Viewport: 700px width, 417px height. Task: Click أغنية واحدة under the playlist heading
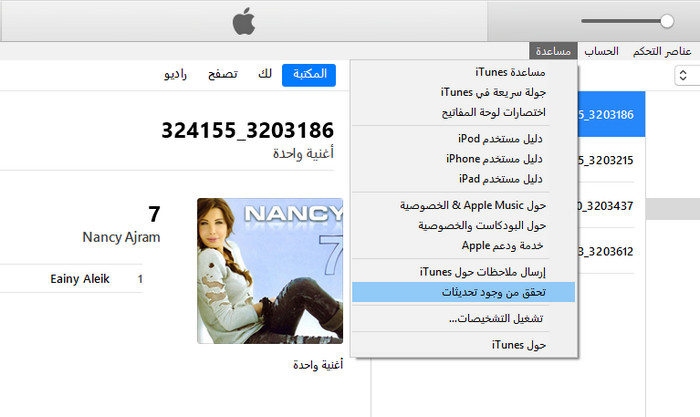pos(303,153)
